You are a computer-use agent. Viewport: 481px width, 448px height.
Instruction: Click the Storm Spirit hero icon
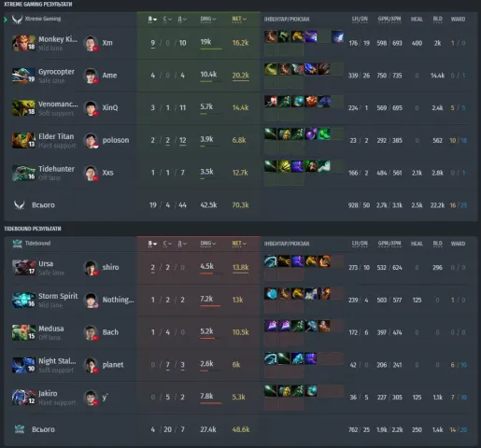[x=23, y=300]
